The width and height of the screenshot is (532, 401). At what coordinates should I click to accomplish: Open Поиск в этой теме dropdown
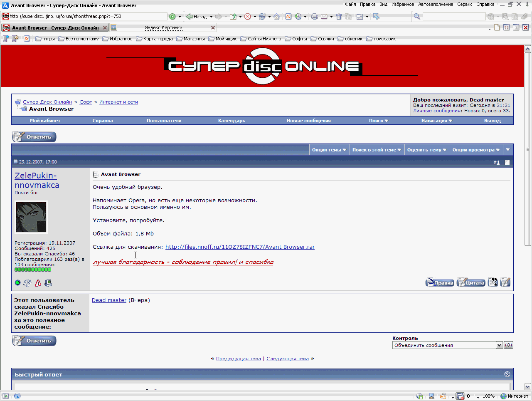[x=377, y=150]
